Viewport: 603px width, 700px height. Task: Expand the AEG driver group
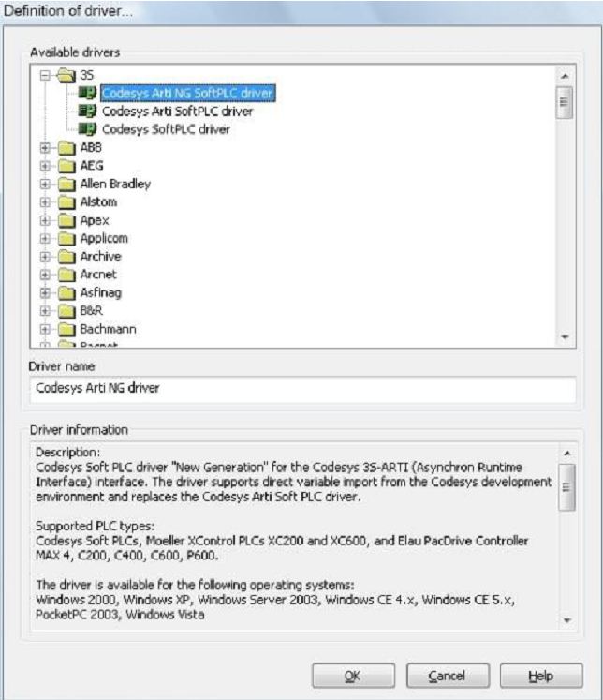pyautogui.click(x=45, y=166)
